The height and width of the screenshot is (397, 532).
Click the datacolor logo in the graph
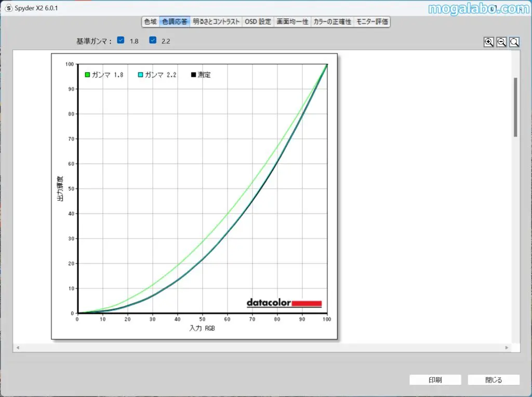284,303
